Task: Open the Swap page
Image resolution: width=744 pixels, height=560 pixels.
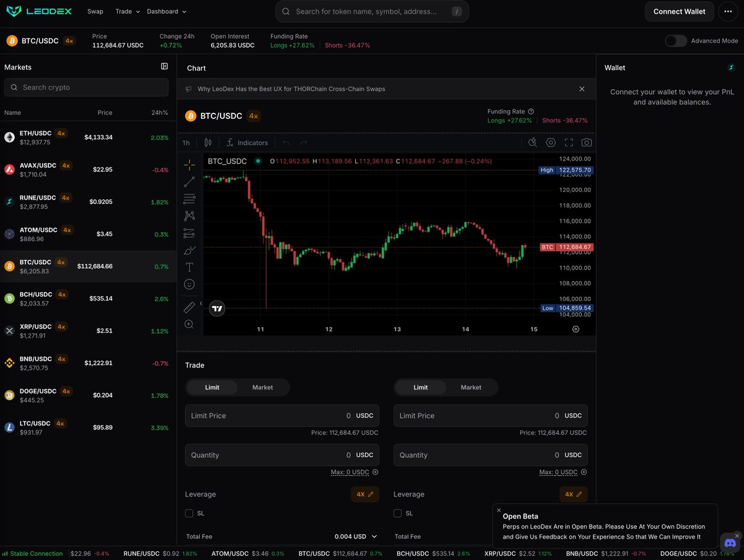Action: [x=95, y=11]
